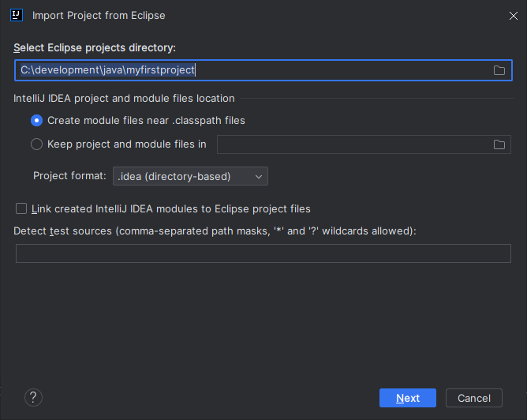Enable Link created IntelliJ IDEA modules checkbox
The image size is (527, 420).
tap(21, 208)
